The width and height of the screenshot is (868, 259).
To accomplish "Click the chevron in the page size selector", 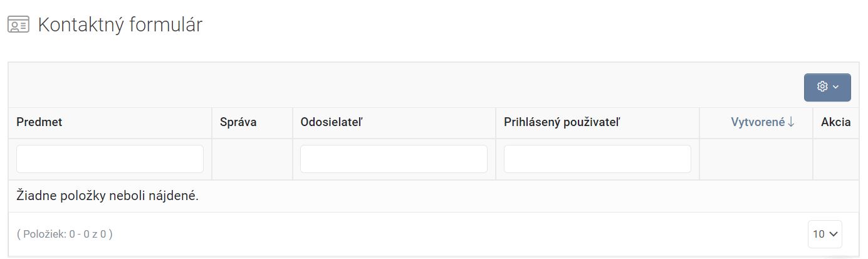I will pos(833,234).
